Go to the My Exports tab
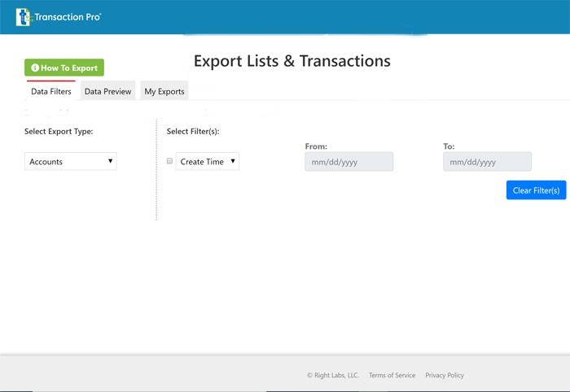Viewport: 570px width, 392px height. (164, 92)
